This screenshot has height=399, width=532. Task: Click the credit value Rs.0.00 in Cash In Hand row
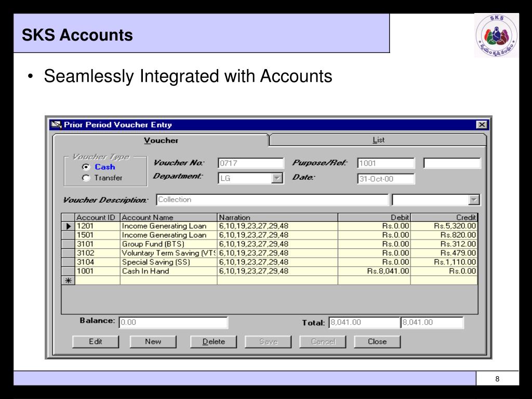coord(444,271)
